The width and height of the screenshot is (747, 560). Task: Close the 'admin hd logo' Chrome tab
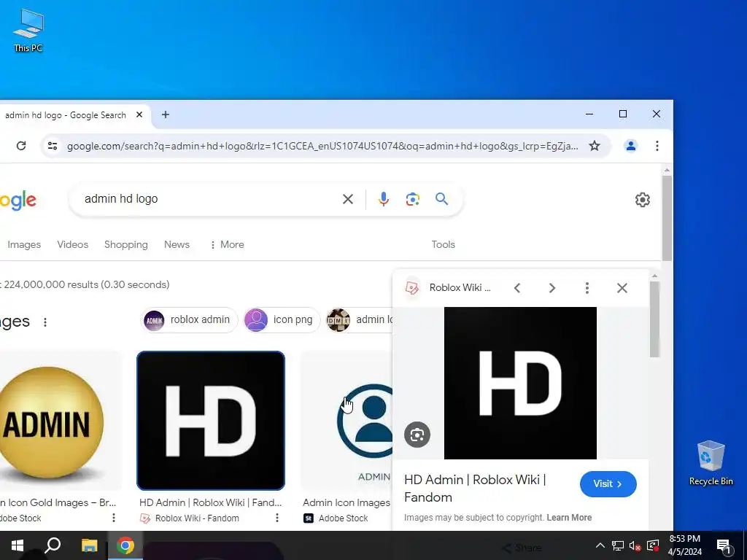pyautogui.click(x=139, y=114)
